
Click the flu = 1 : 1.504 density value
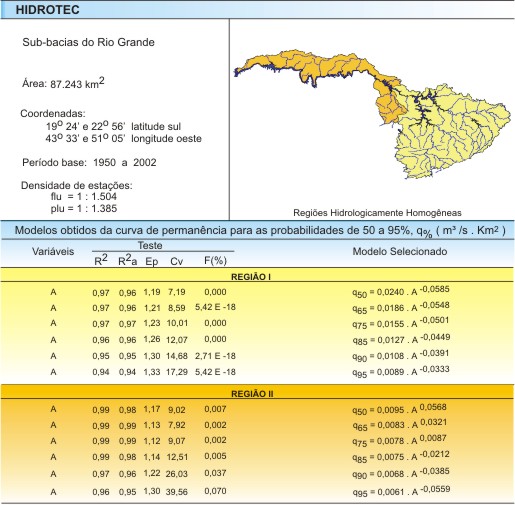click(x=84, y=196)
